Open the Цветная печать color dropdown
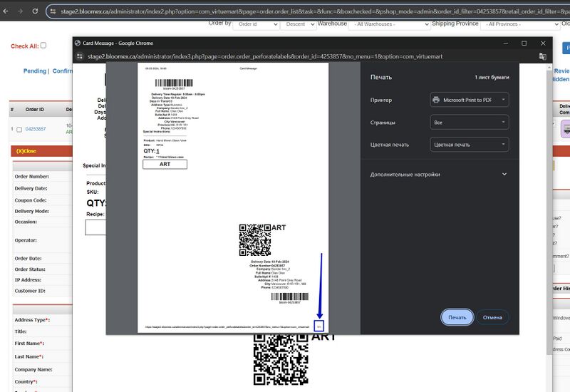The width and height of the screenshot is (570, 392). click(469, 145)
